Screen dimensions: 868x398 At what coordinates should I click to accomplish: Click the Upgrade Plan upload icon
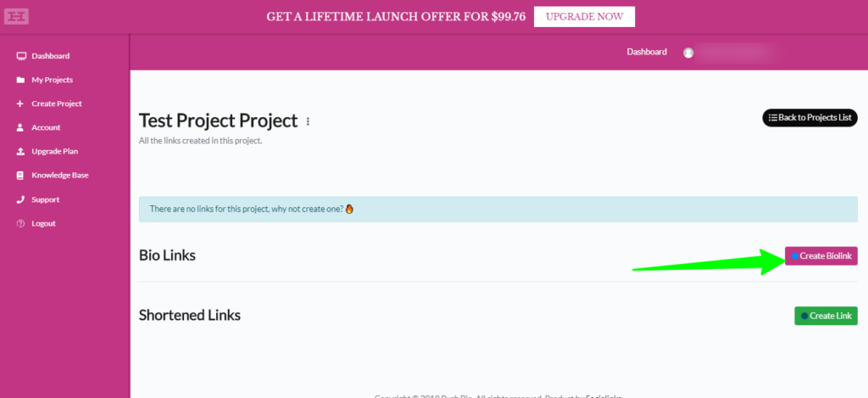tap(20, 151)
